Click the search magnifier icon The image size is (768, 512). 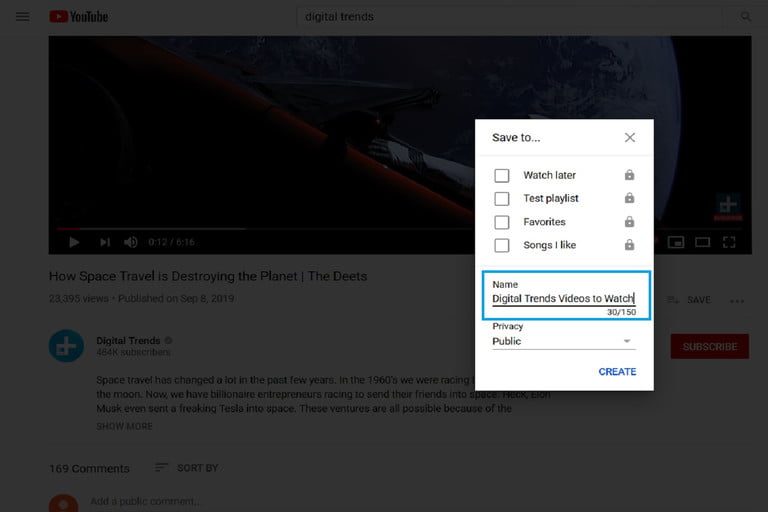[x=745, y=17]
